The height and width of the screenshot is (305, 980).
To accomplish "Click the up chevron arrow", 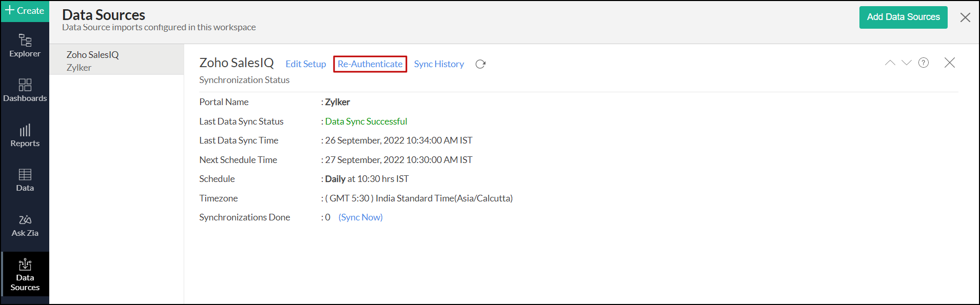I will pos(890,63).
